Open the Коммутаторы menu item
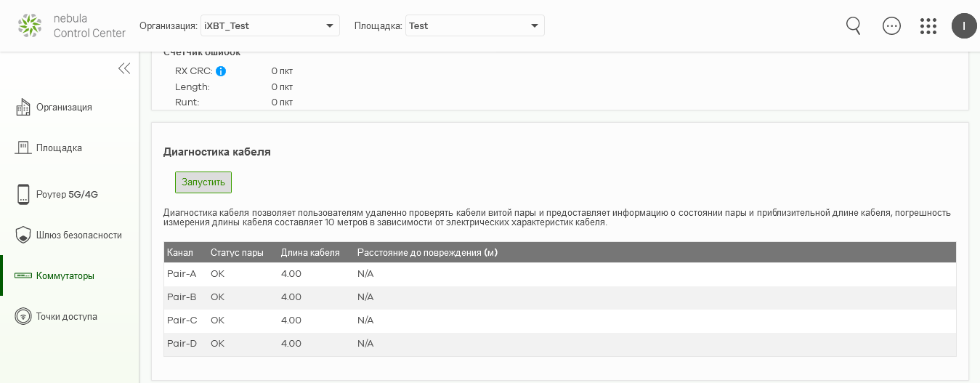980x383 pixels. point(65,275)
